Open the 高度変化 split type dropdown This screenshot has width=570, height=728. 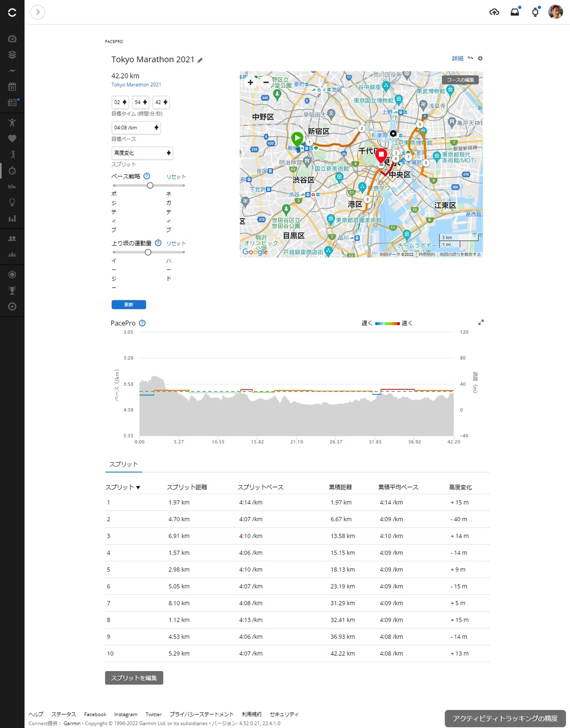(x=142, y=153)
